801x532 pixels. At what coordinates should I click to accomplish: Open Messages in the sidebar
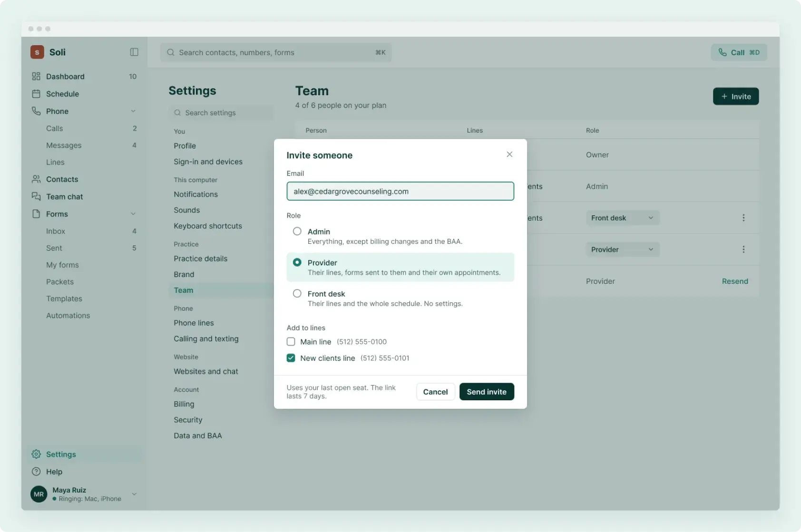pos(64,145)
